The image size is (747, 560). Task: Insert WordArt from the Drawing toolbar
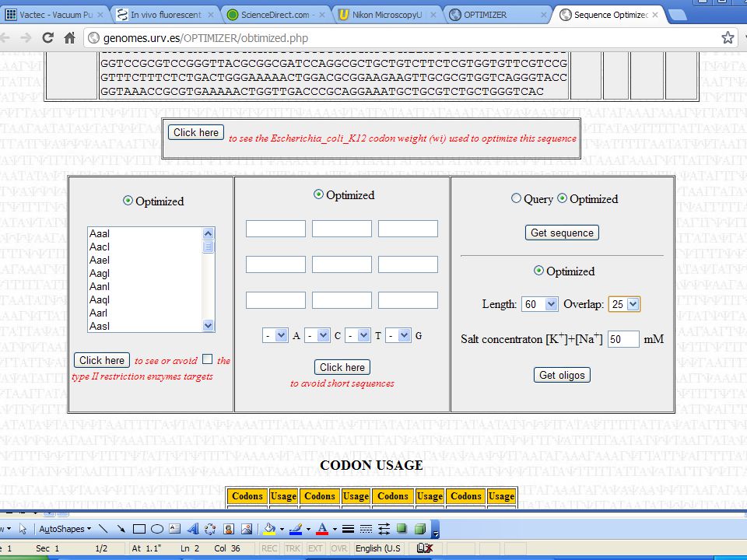(x=193, y=529)
